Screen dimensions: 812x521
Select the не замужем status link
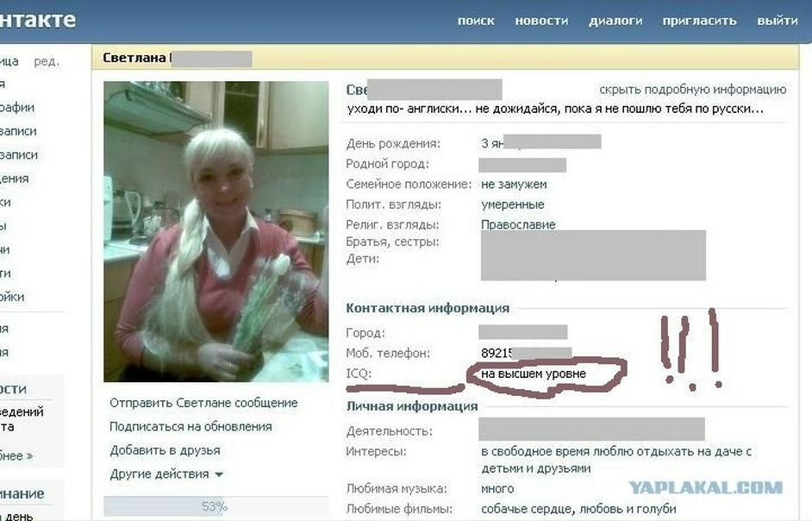[514, 184]
